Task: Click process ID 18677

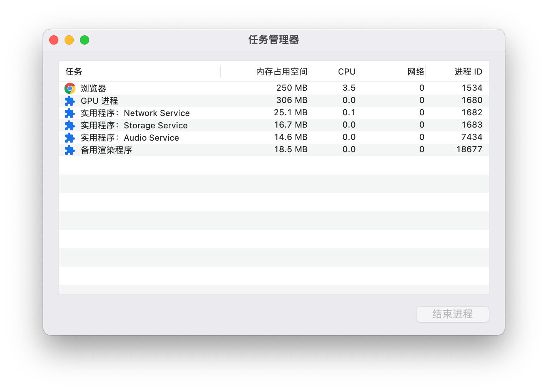Action: coord(469,149)
